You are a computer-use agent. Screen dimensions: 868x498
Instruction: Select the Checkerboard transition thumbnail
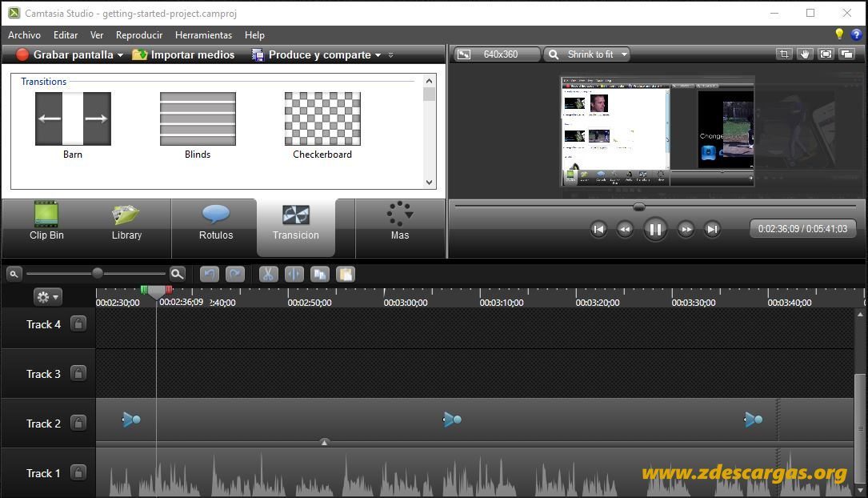pos(322,118)
